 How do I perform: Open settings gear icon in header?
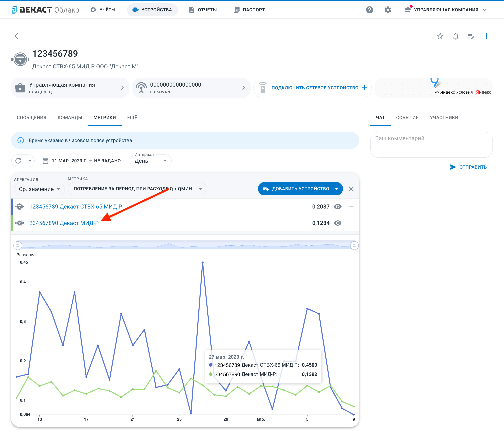click(x=388, y=10)
